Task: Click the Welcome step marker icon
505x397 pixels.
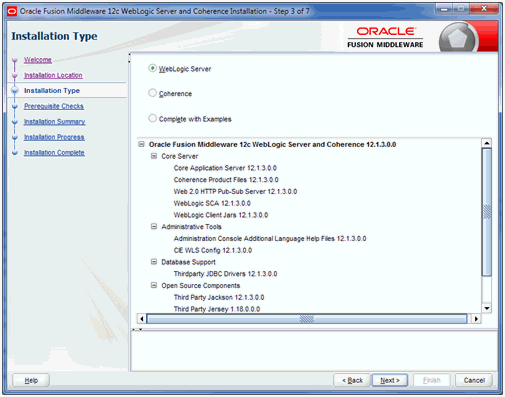Action: point(15,61)
